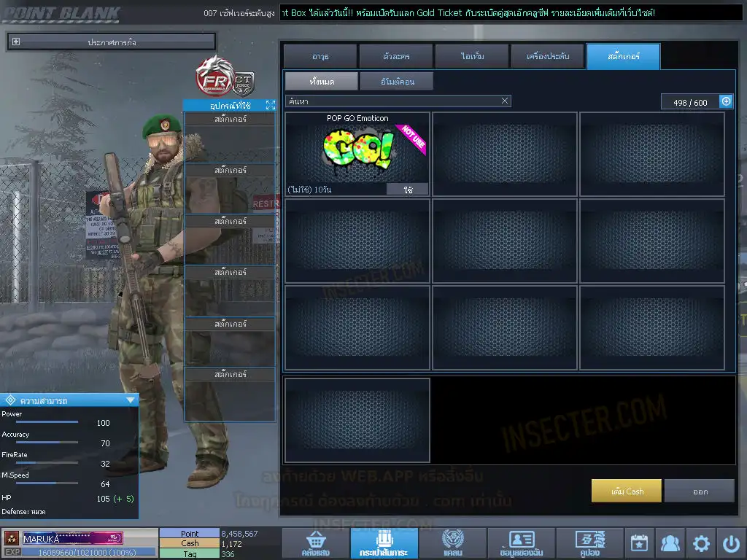Clear the search field with X
Screen dimensions: 747x560
(x=505, y=101)
